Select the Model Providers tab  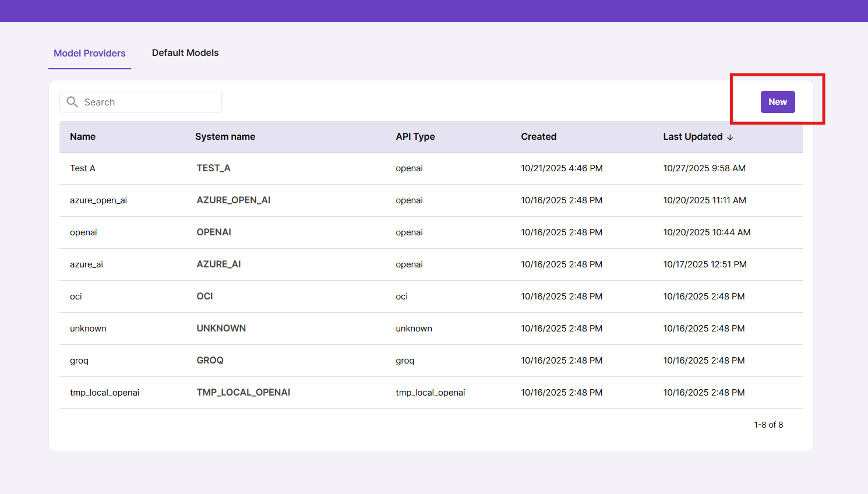90,53
